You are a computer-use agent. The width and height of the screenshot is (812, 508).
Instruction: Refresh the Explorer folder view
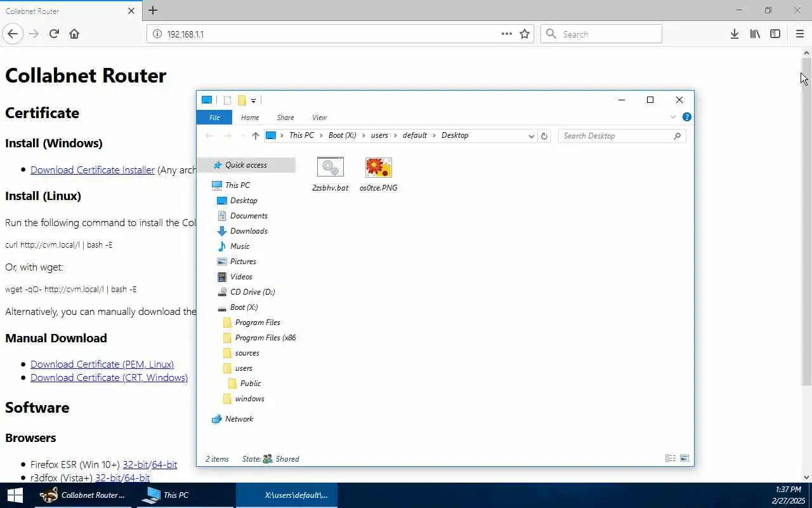(x=544, y=135)
